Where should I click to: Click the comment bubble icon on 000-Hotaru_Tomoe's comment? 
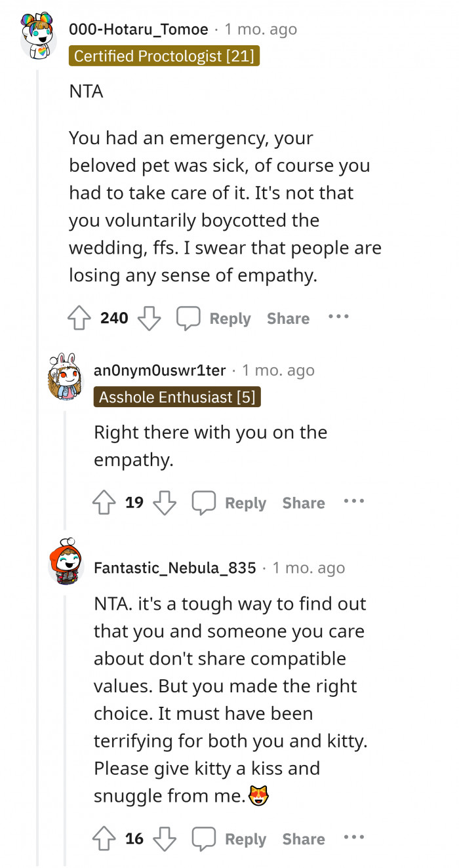point(188,319)
